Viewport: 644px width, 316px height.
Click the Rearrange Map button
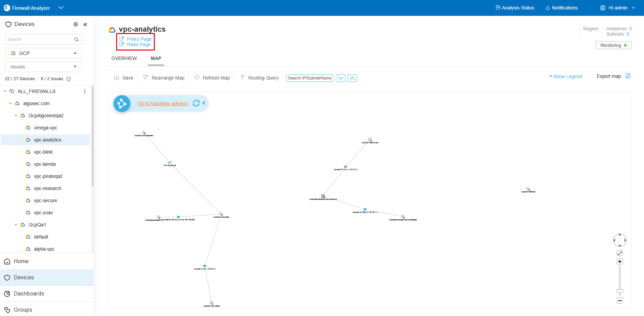[x=164, y=78]
